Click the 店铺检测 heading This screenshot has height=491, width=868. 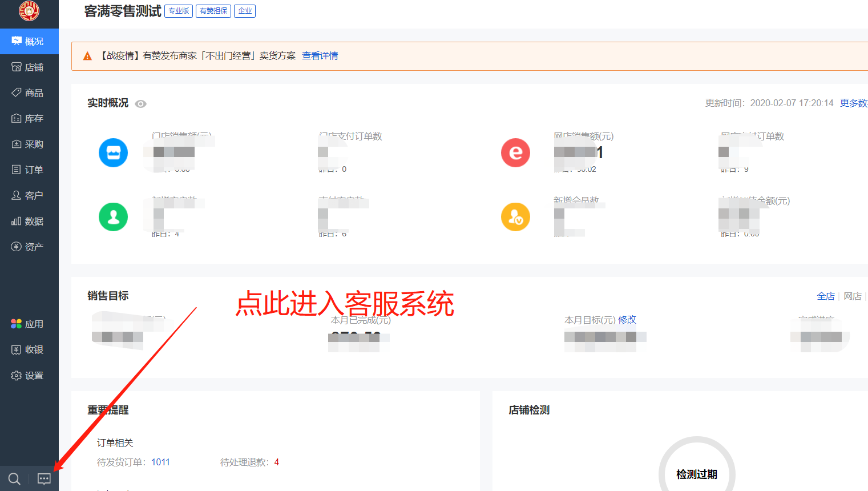[x=529, y=410]
